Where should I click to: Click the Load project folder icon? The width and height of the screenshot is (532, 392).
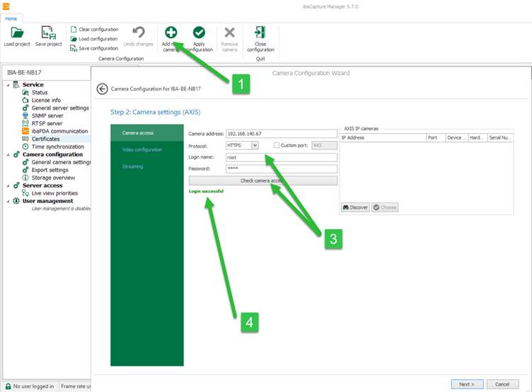click(17, 33)
